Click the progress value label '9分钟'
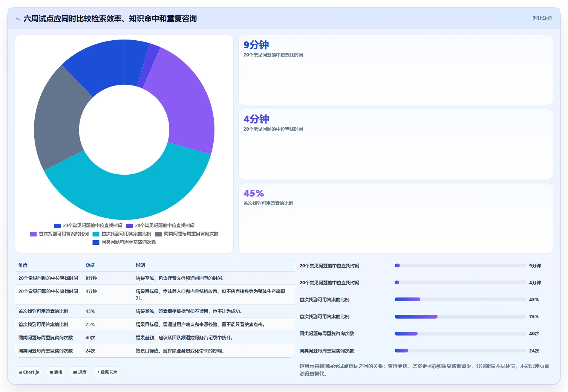The height and width of the screenshot is (392, 568). coord(535,266)
